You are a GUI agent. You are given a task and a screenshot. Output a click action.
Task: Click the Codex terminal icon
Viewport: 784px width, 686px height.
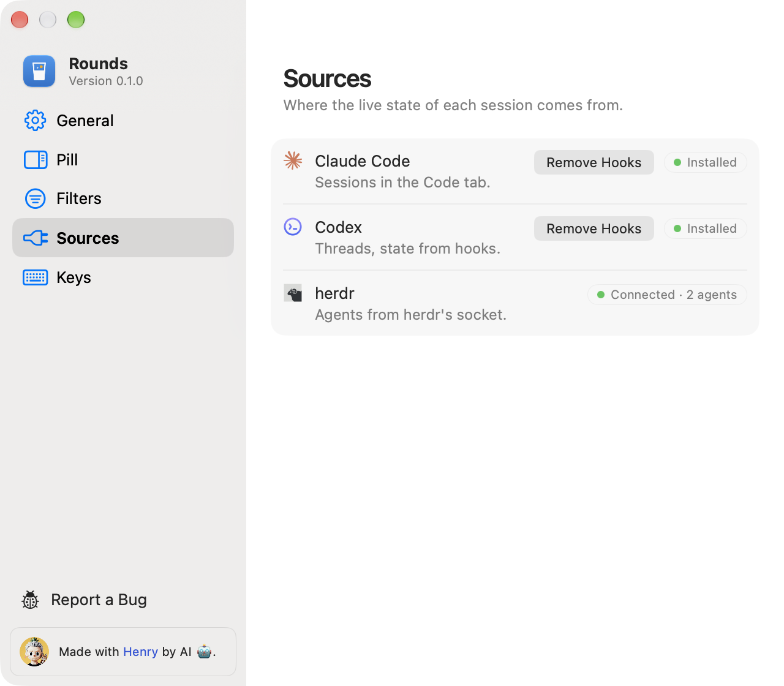coord(293,227)
